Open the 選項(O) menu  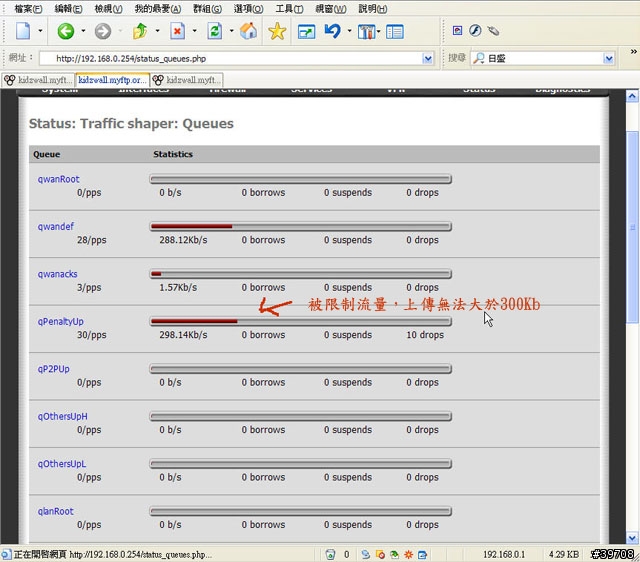pyautogui.click(x=248, y=9)
